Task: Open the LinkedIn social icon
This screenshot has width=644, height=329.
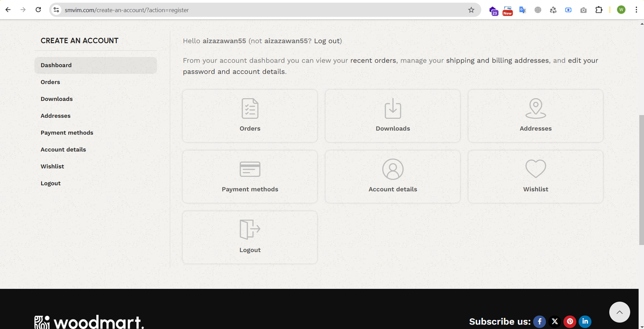Action: point(585,321)
